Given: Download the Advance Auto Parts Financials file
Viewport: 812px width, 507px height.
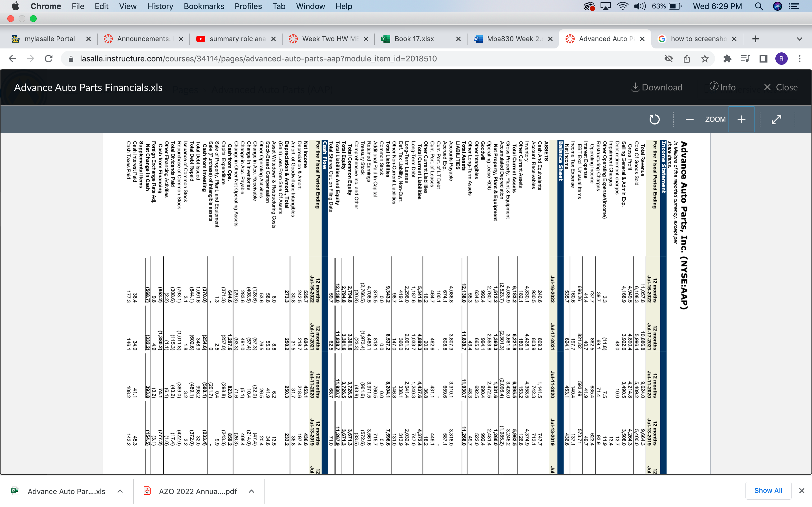Looking at the screenshot, I should [657, 87].
